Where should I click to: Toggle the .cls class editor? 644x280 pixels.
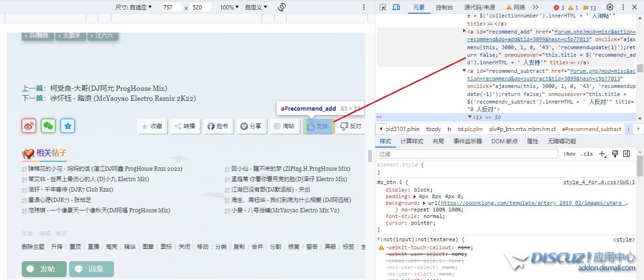(587, 154)
